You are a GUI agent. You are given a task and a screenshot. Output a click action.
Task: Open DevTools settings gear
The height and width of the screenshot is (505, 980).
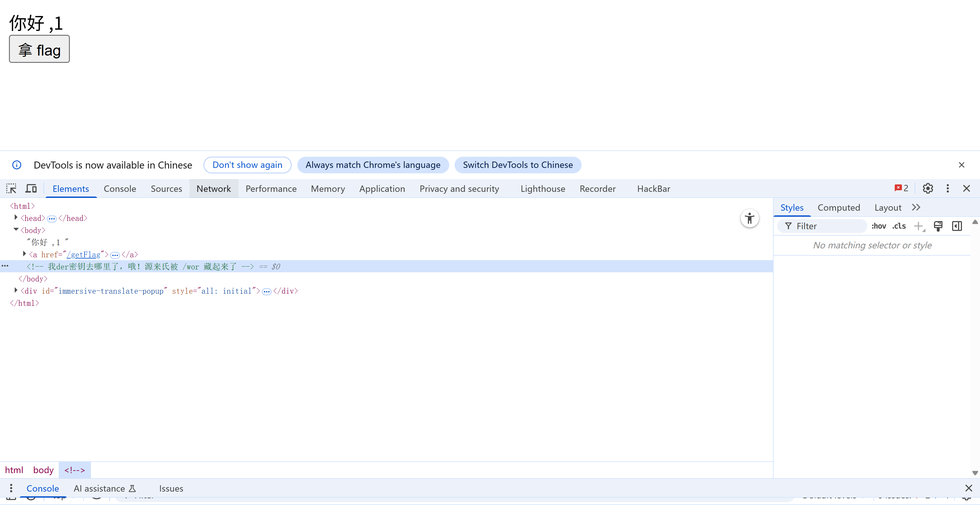pos(927,188)
